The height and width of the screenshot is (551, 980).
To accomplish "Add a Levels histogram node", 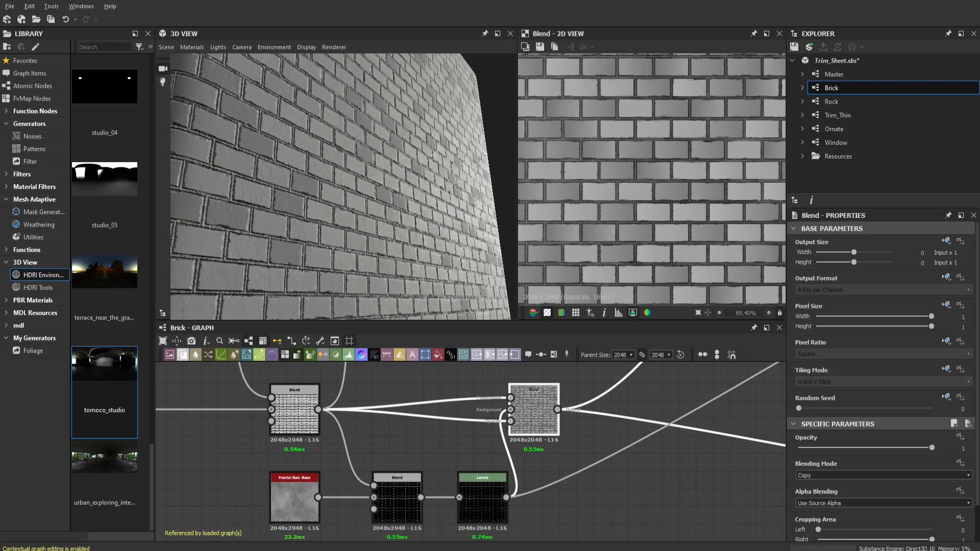I will [x=349, y=355].
